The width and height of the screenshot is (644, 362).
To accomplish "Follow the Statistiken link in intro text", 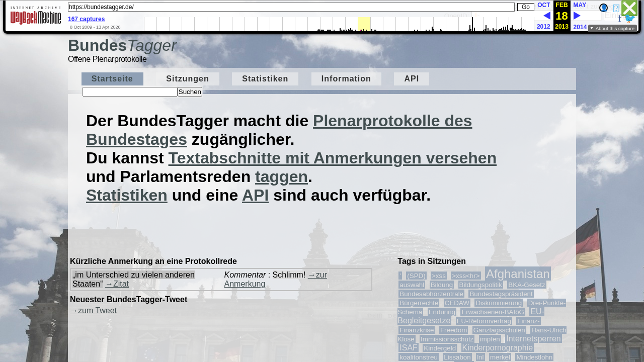I will tap(127, 195).
